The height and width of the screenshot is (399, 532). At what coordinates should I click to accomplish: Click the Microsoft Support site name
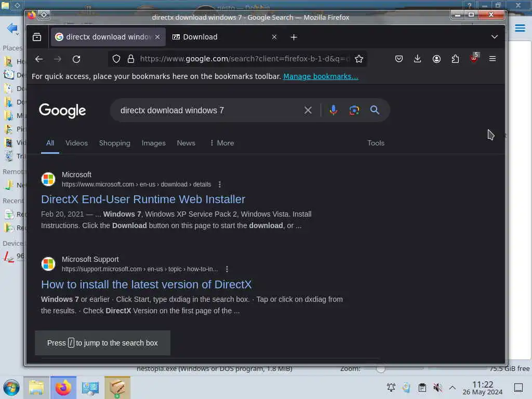(x=90, y=259)
